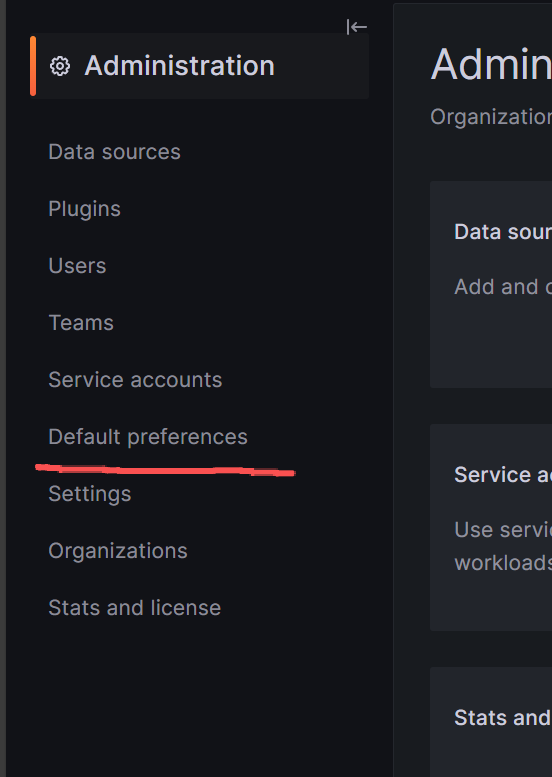Select the Administration section header

tap(200, 66)
